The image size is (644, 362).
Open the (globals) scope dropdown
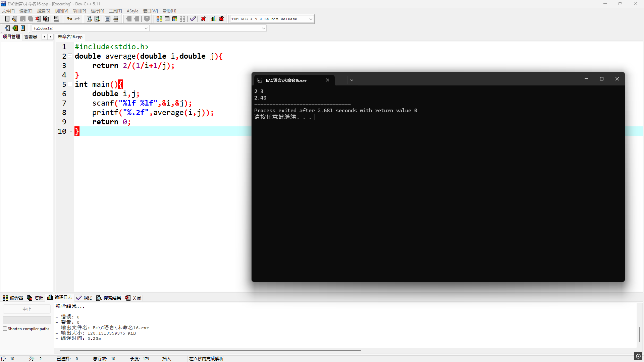coord(146,28)
